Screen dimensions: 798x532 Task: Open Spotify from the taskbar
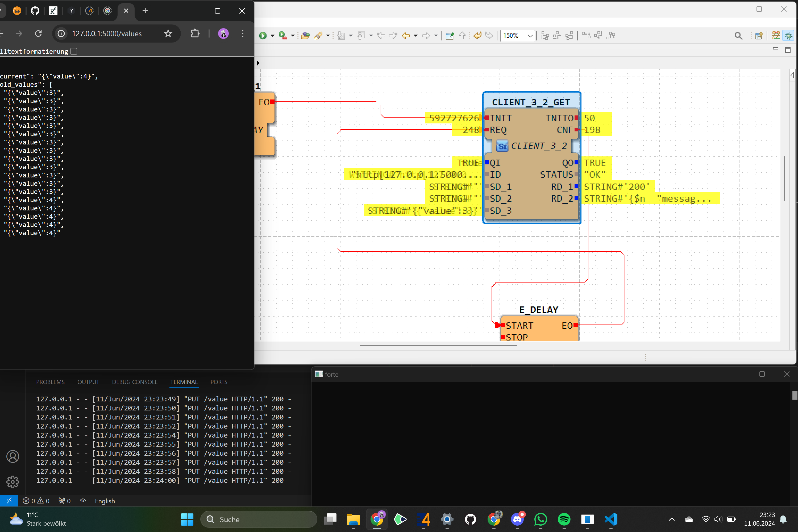(x=564, y=519)
